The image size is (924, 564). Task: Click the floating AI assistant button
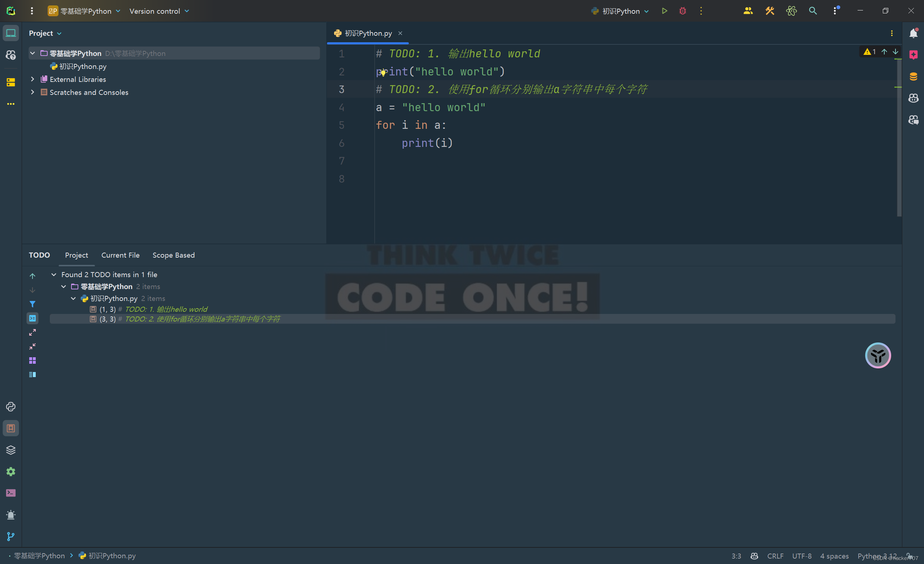coord(878,355)
